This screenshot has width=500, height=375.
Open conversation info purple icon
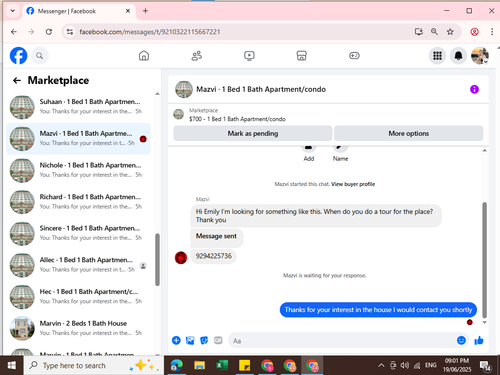474,89
